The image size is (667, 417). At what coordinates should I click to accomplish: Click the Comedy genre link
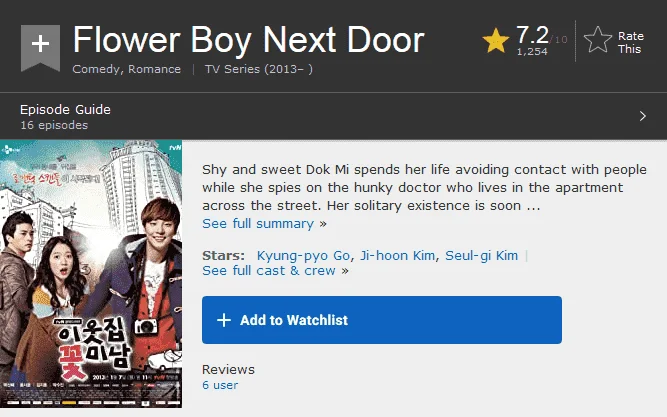click(96, 69)
